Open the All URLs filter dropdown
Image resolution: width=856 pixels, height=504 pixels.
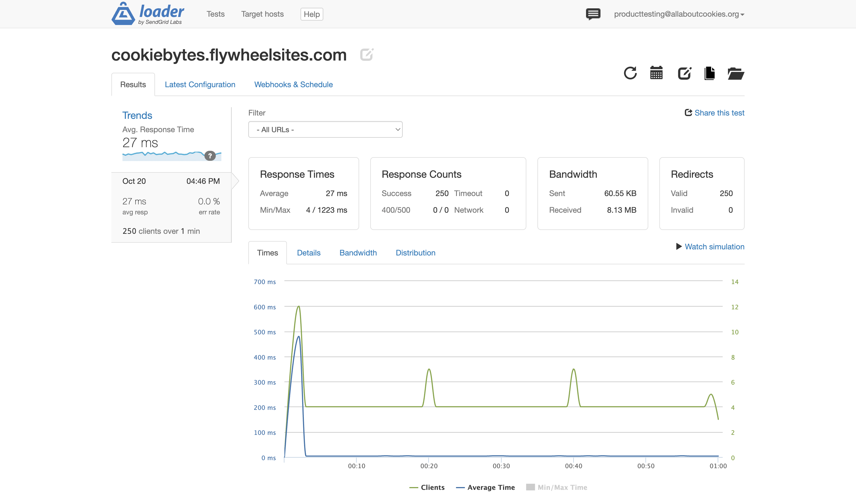click(x=325, y=129)
